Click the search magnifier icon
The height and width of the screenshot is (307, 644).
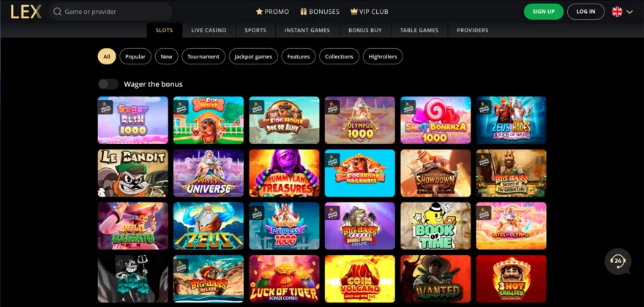58,12
